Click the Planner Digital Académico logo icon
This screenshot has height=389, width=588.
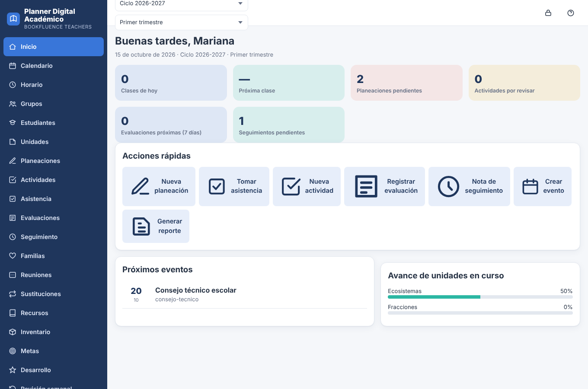point(13,19)
